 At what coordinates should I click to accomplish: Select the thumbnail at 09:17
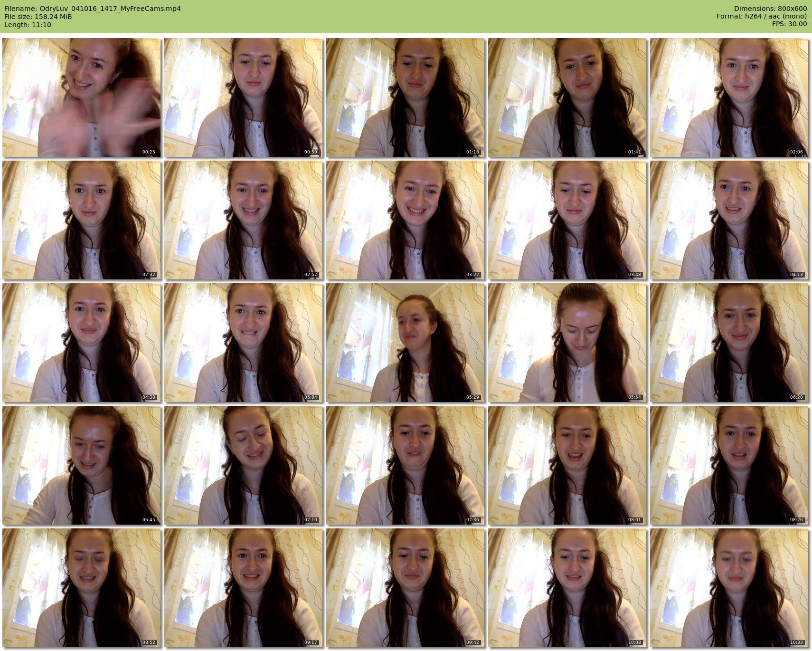click(x=244, y=588)
